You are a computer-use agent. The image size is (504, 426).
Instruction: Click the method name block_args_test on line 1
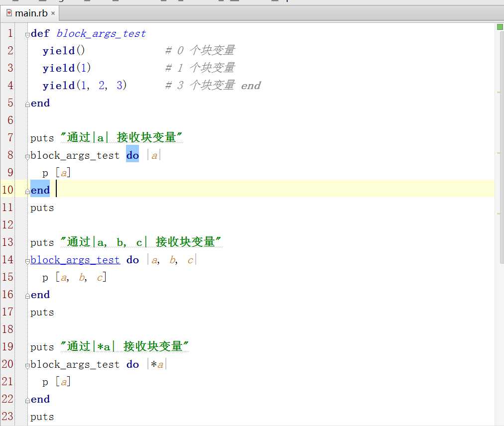click(x=101, y=33)
